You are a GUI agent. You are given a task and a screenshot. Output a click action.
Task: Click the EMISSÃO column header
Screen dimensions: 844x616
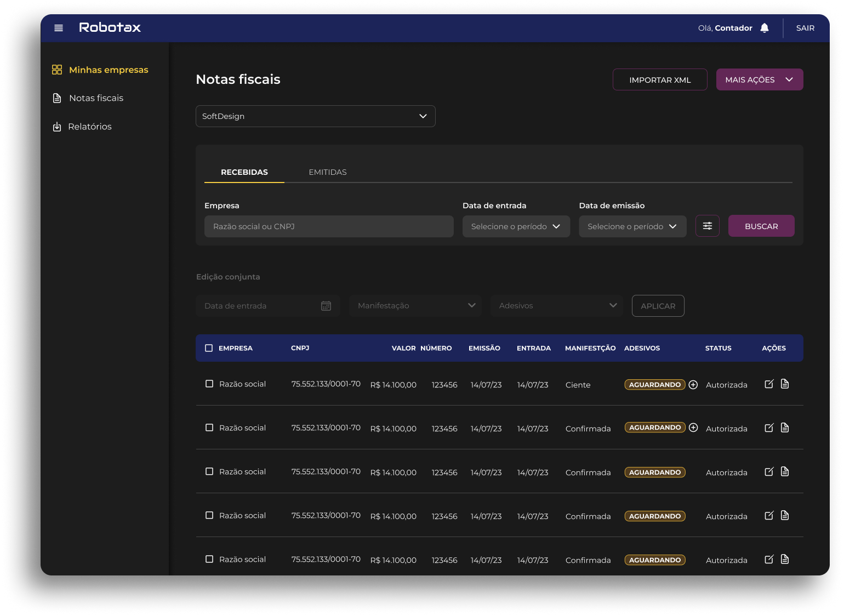point(484,348)
